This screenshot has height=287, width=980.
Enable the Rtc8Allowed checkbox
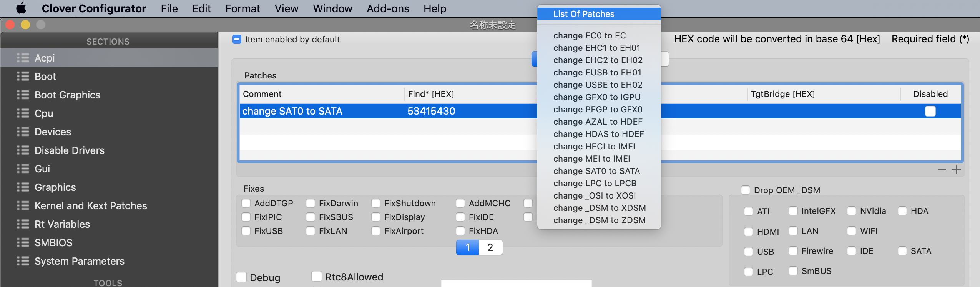coord(317,277)
